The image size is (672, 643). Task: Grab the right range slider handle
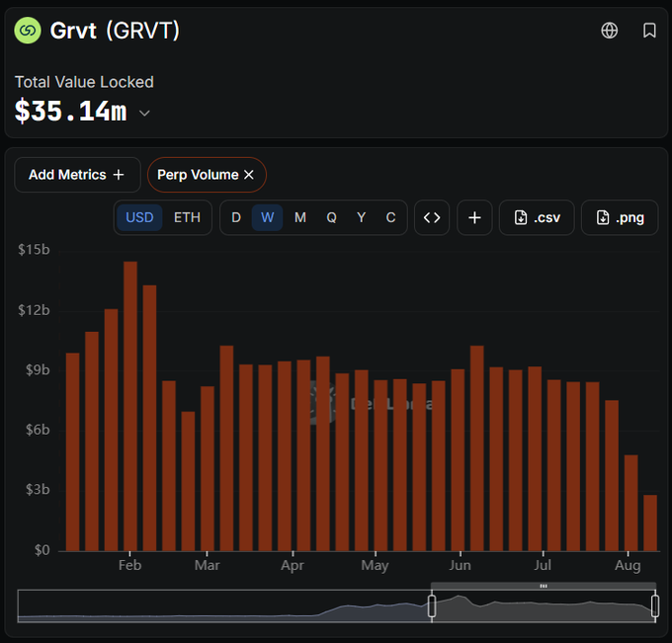(655, 605)
